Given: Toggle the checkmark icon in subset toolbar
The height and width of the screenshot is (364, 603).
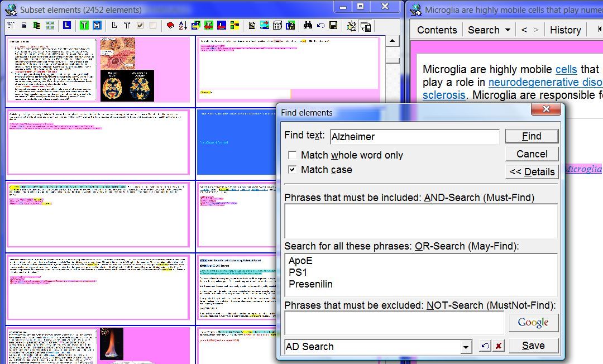Looking at the screenshot, I should click(x=140, y=26).
